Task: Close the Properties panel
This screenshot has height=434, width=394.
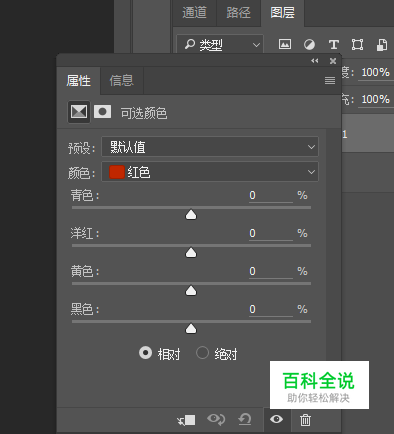Action: point(333,61)
